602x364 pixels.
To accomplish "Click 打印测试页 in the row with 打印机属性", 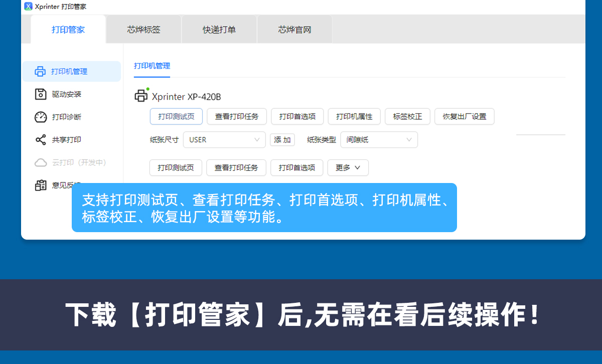I will (176, 116).
